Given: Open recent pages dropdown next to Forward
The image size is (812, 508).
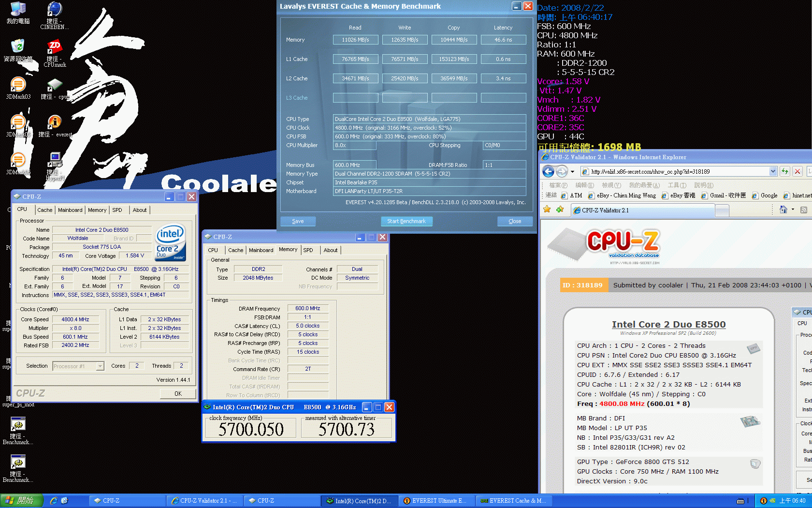Looking at the screenshot, I should tap(572, 172).
